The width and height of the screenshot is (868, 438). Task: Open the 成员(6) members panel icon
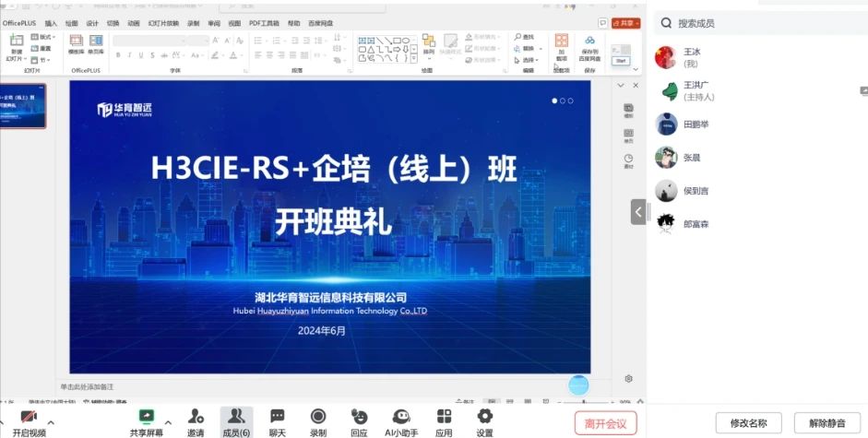click(236, 417)
